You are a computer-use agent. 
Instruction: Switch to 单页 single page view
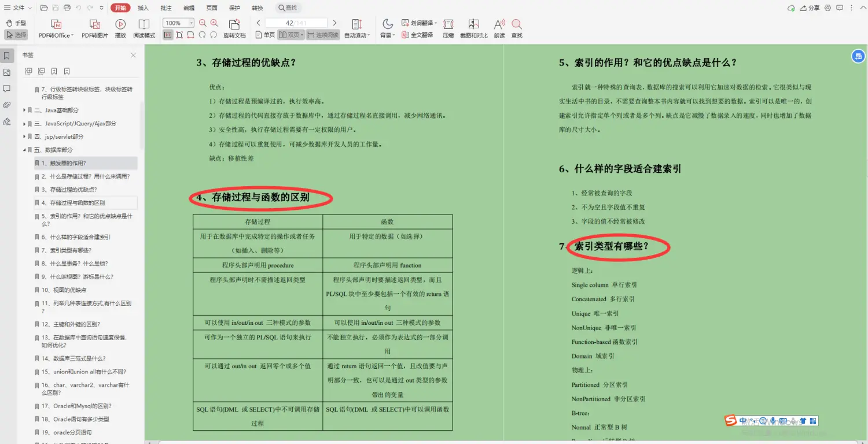[266, 35]
